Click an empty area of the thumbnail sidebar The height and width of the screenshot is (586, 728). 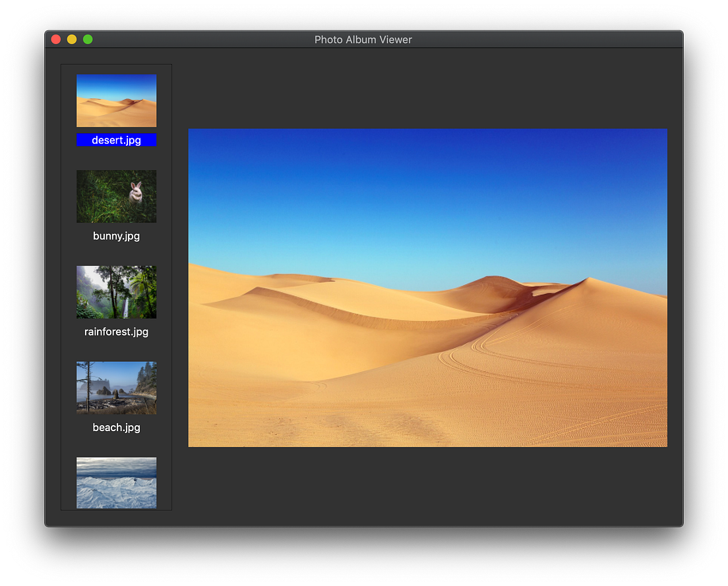116,158
